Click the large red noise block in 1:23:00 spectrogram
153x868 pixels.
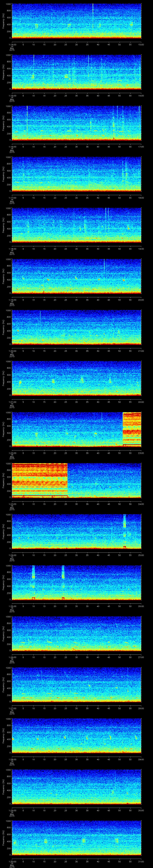[x=40, y=480]
